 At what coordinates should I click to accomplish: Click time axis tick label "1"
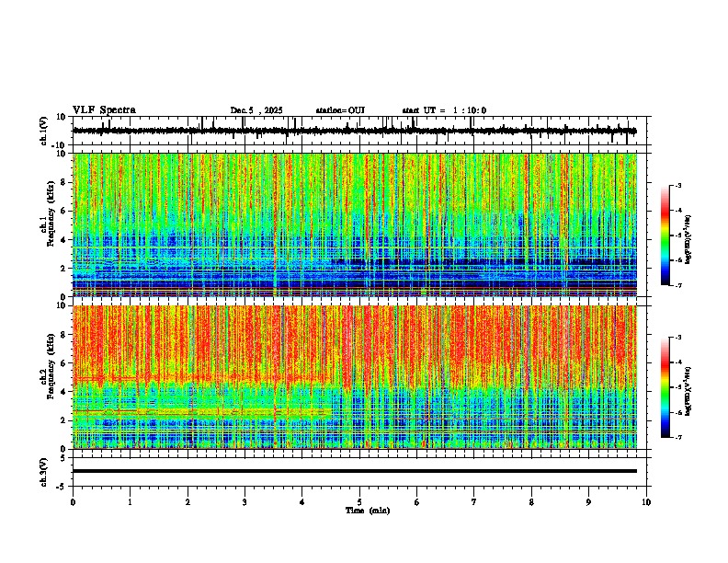click(x=130, y=502)
